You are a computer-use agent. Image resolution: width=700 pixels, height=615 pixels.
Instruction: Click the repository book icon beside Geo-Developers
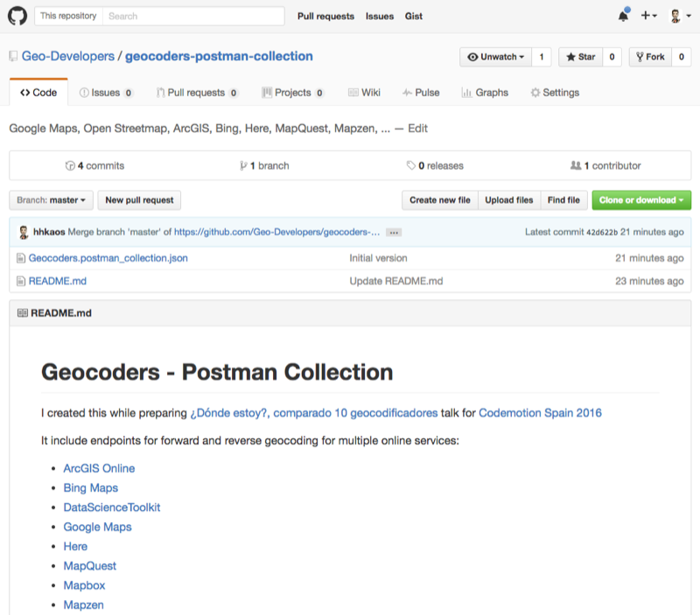tap(13, 56)
